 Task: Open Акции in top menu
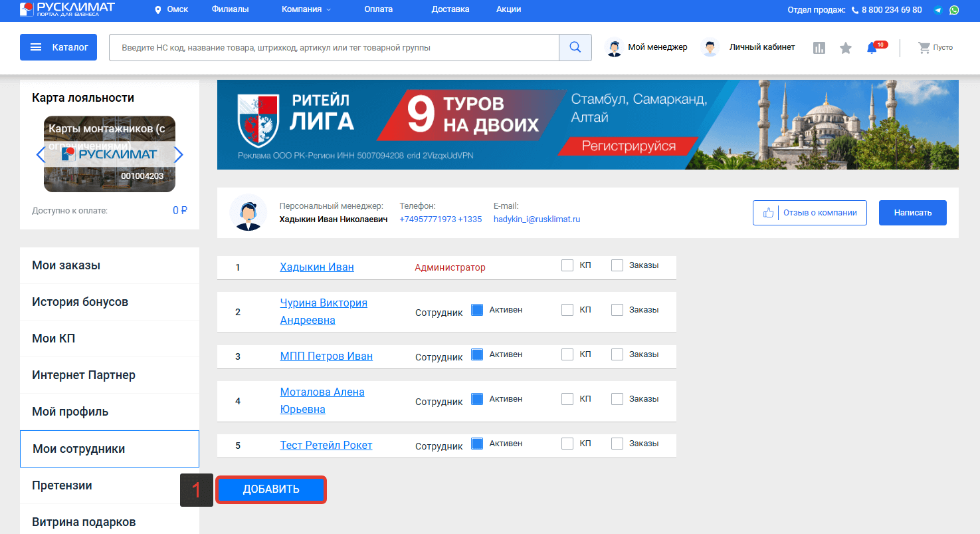pyautogui.click(x=508, y=9)
